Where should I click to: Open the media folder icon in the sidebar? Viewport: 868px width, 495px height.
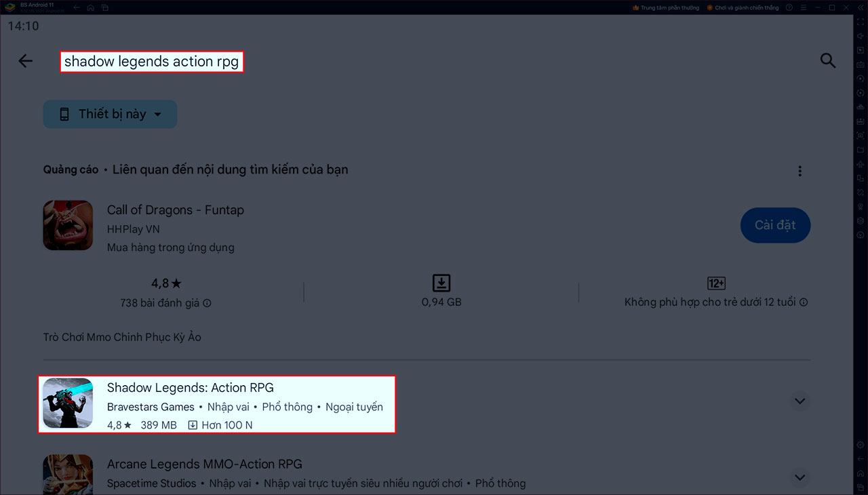(x=861, y=151)
